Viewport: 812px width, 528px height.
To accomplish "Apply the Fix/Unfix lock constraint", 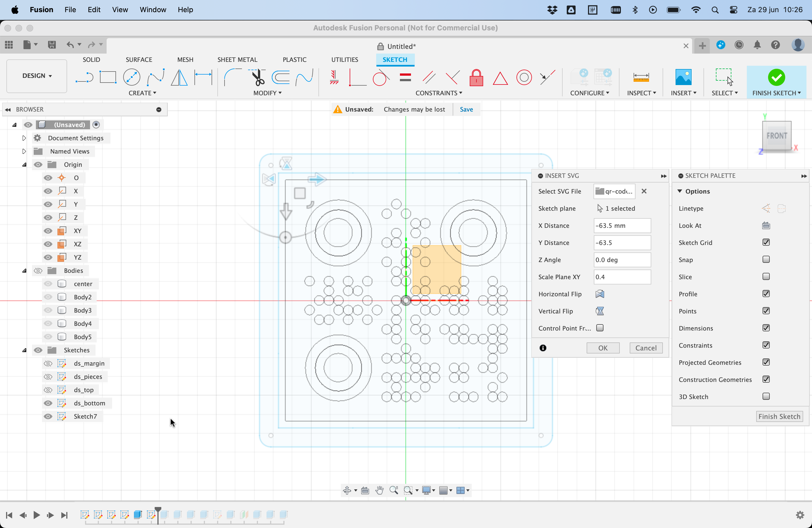I will (476, 77).
